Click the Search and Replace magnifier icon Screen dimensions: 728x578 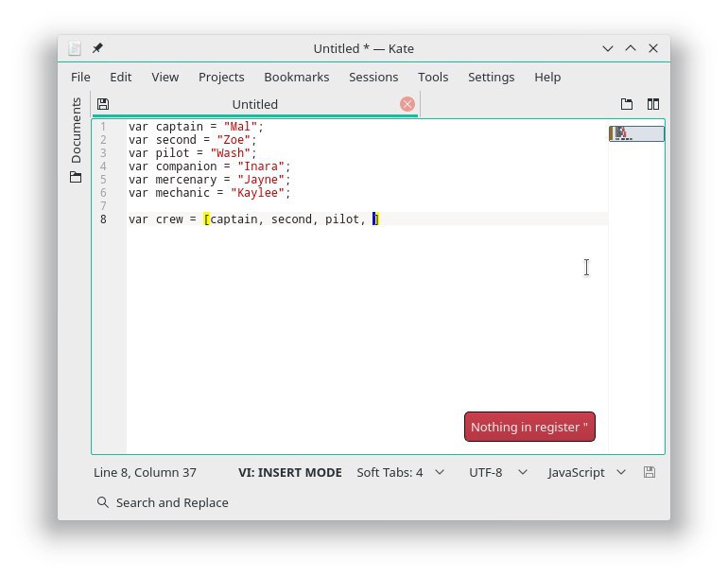click(x=103, y=502)
